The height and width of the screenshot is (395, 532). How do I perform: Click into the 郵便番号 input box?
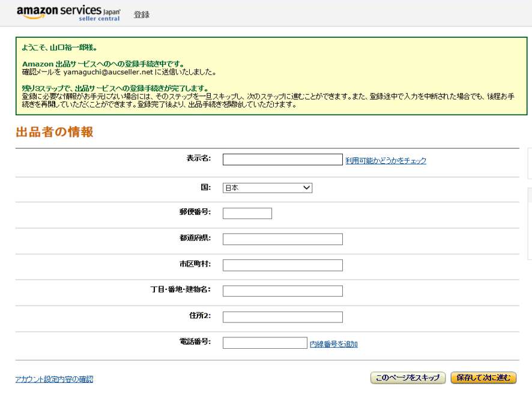247,214
